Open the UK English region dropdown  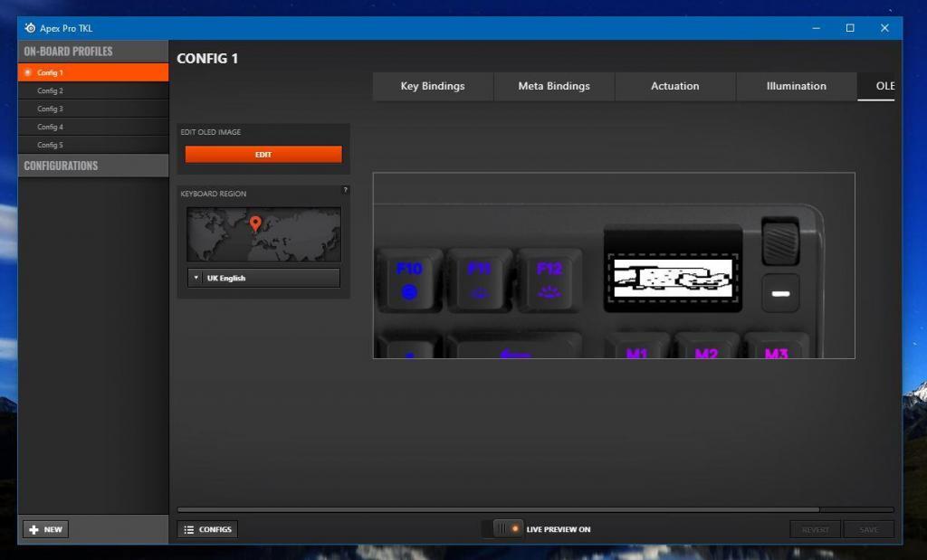click(263, 278)
